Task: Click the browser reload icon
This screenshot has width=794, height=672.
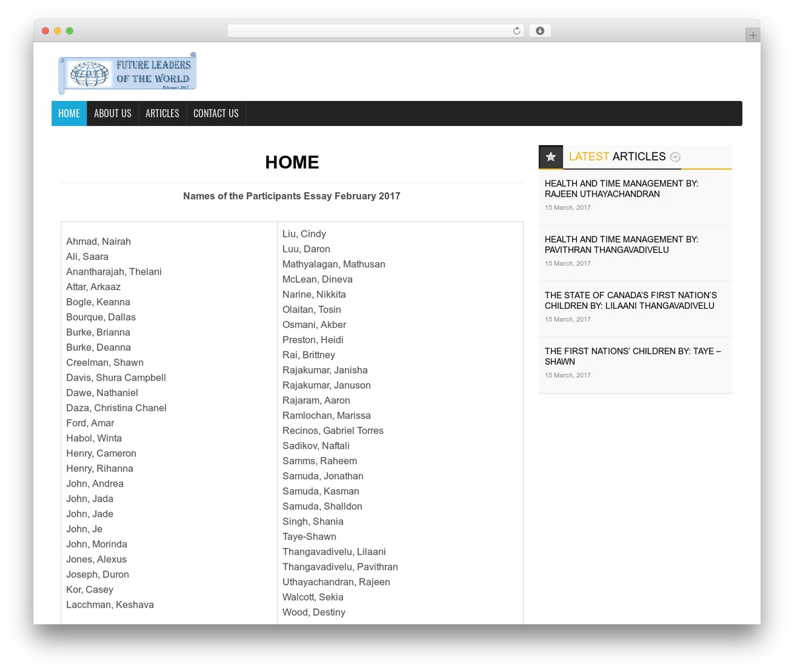Action: point(516,31)
